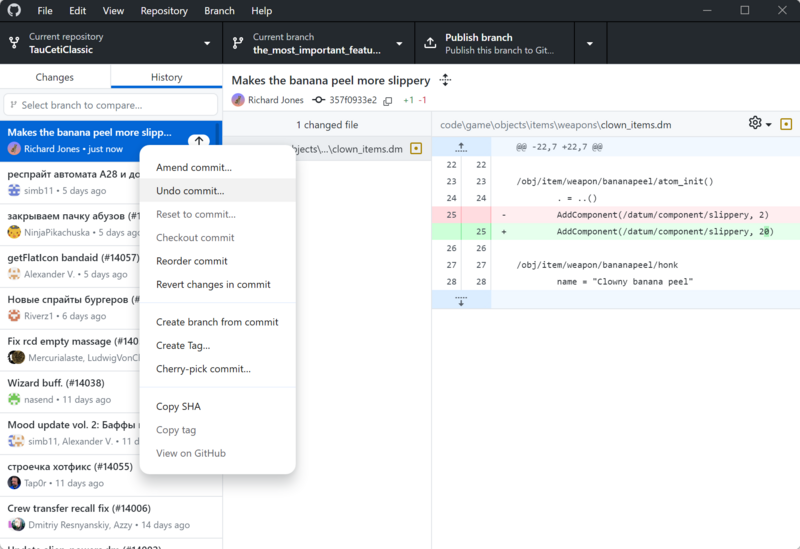Choose Undo commit... from context menu
This screenshot has width=800, height=549.
tap(190, 191)
